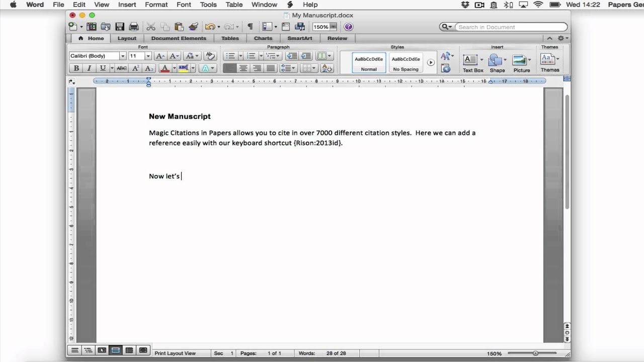Open the zoom percentage dropdown
Image resolution: width=644 pixels, height=362 pixels.
333,27
